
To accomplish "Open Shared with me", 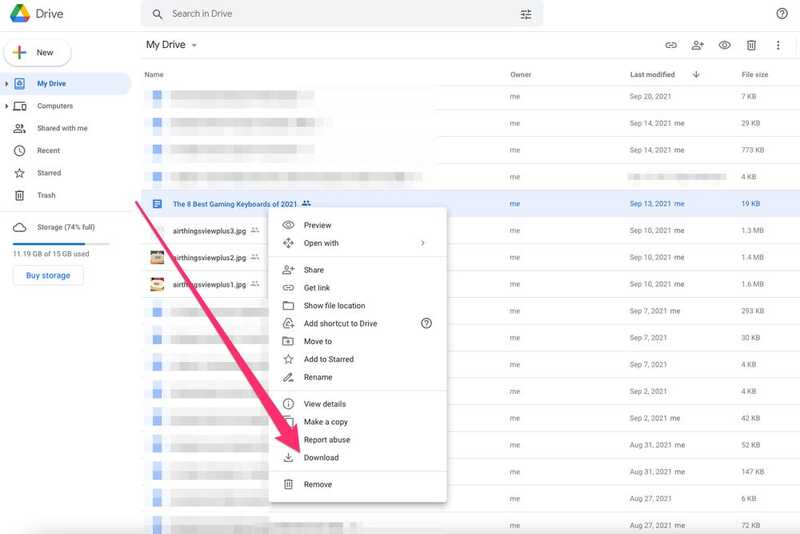I will 62,129.
